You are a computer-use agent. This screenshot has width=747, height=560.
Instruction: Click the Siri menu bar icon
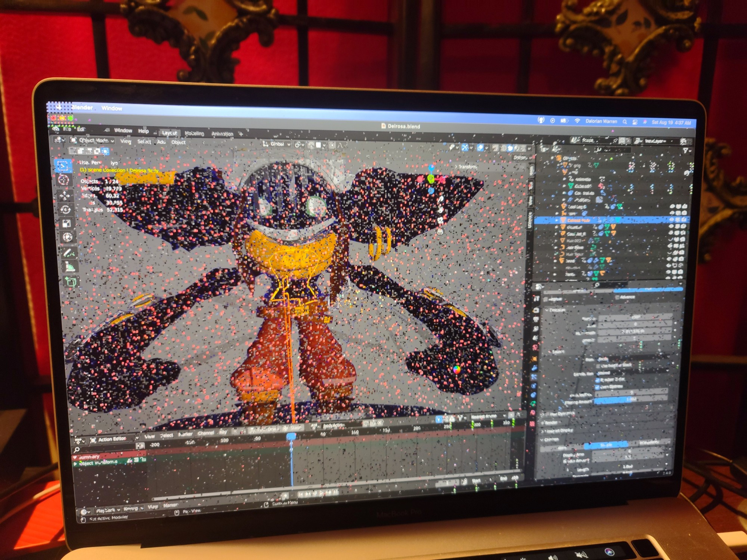pos(645,122)
